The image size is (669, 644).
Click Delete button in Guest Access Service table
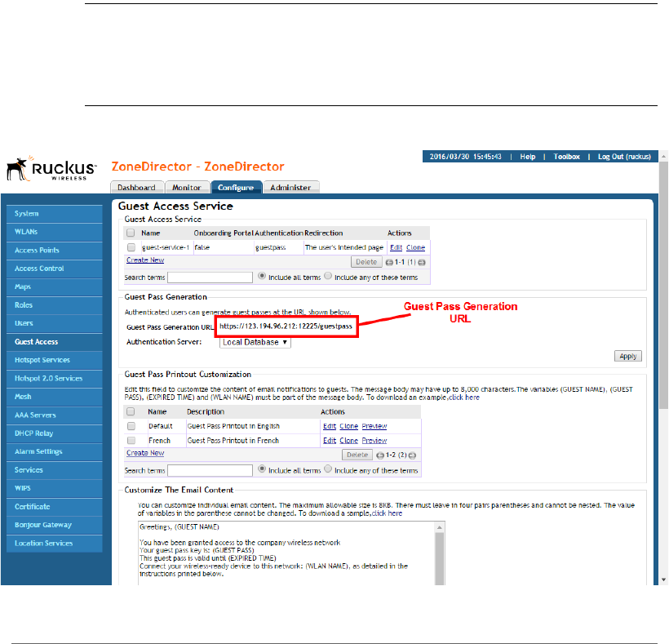(366, 262)
